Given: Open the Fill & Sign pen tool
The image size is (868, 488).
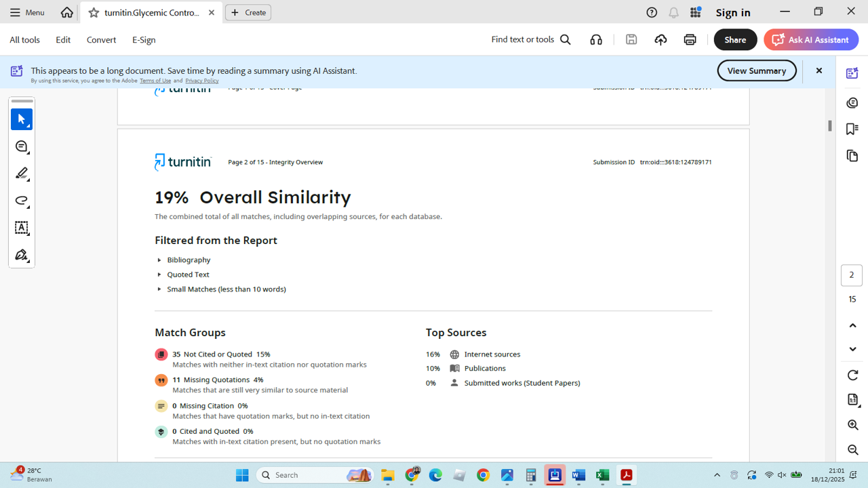Looking at the screenshot, I should tap(22, 256).
